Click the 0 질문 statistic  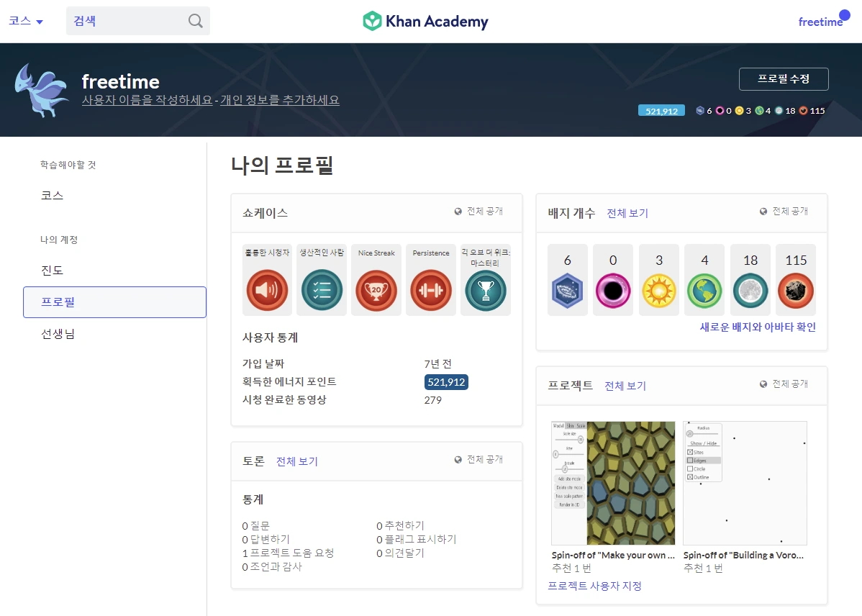(x=256, y=526)
